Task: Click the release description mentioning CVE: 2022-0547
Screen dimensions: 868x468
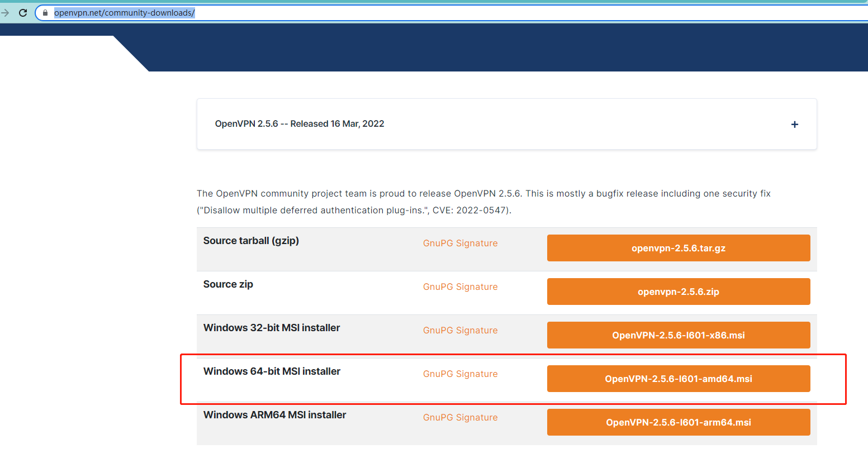Action: click(x=483, y=202)
